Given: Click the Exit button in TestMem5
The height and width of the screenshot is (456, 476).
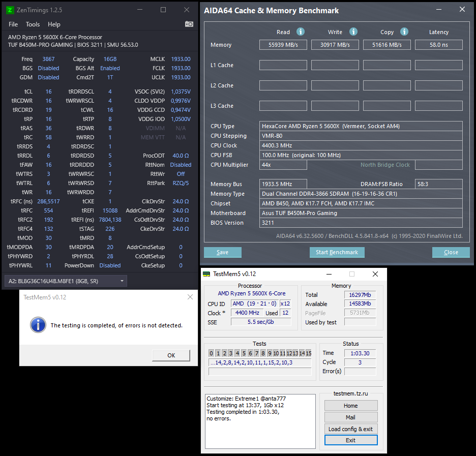Looking at the screenshot, I should pyautogui.click(x=351, y=440).
